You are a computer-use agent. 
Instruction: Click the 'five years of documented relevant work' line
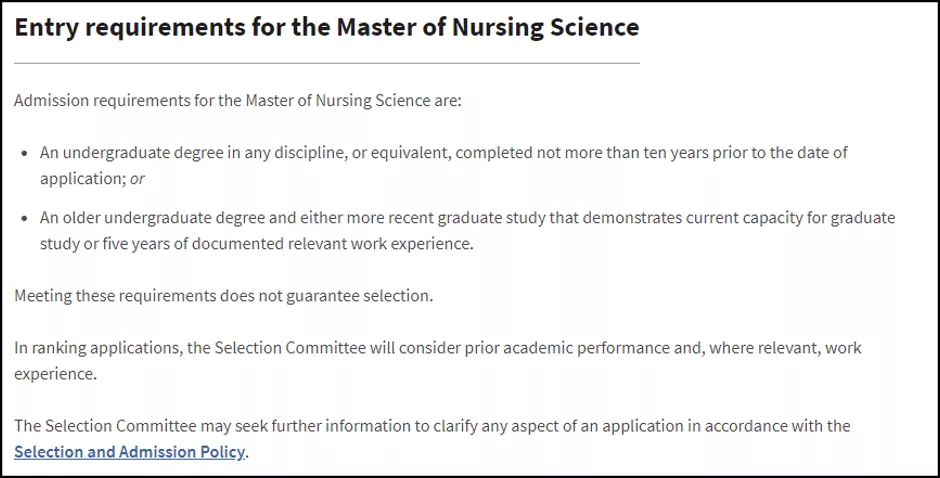(x=257, y=243)
